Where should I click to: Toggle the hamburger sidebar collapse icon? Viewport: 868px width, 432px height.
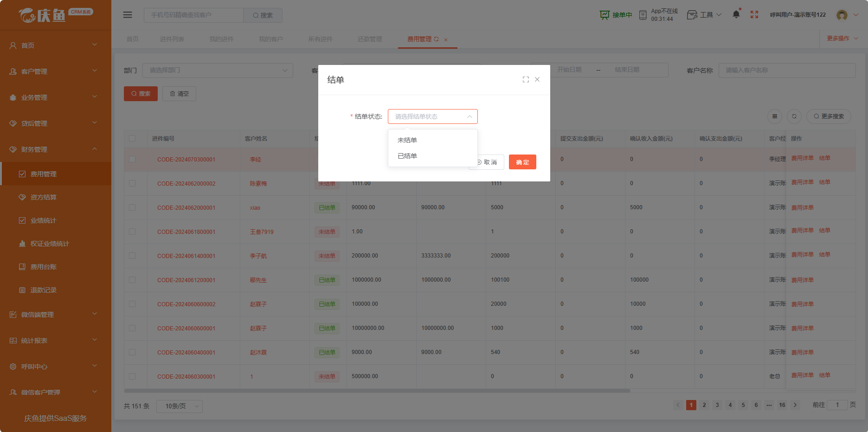[128, 15]
